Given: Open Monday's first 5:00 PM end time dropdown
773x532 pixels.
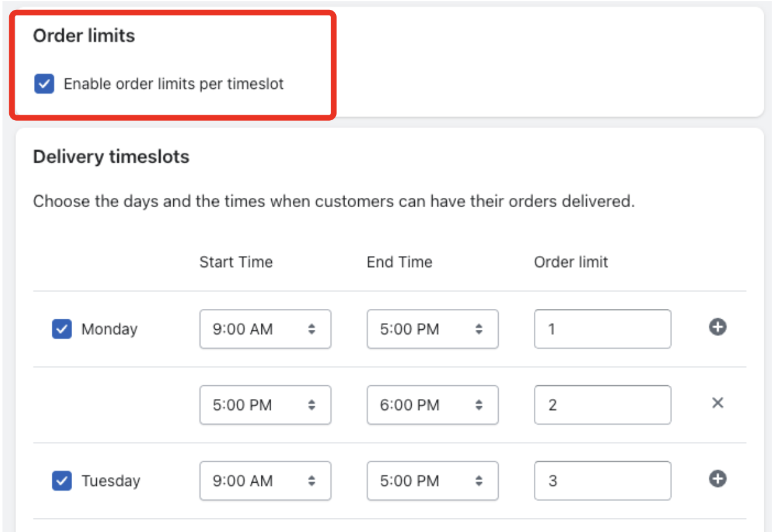Looking at the screenshot, I should click(x=432, y=329).
